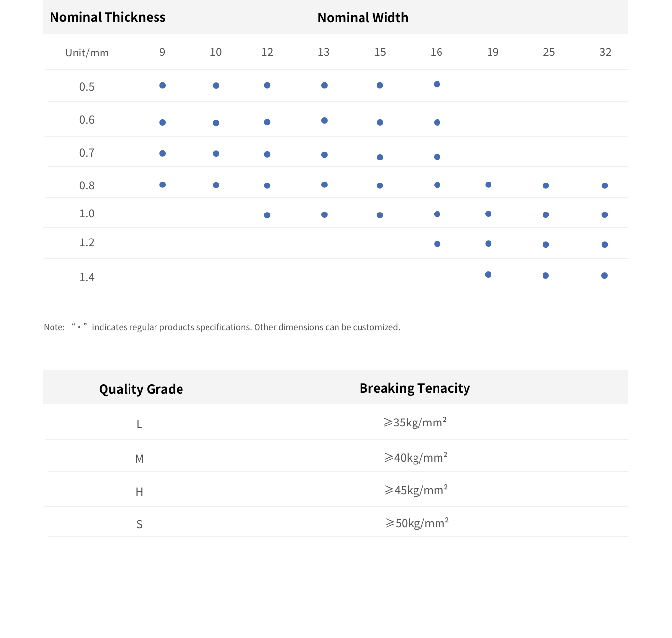
Task: Click the Breaking Tenacity header
Action: 414,388
